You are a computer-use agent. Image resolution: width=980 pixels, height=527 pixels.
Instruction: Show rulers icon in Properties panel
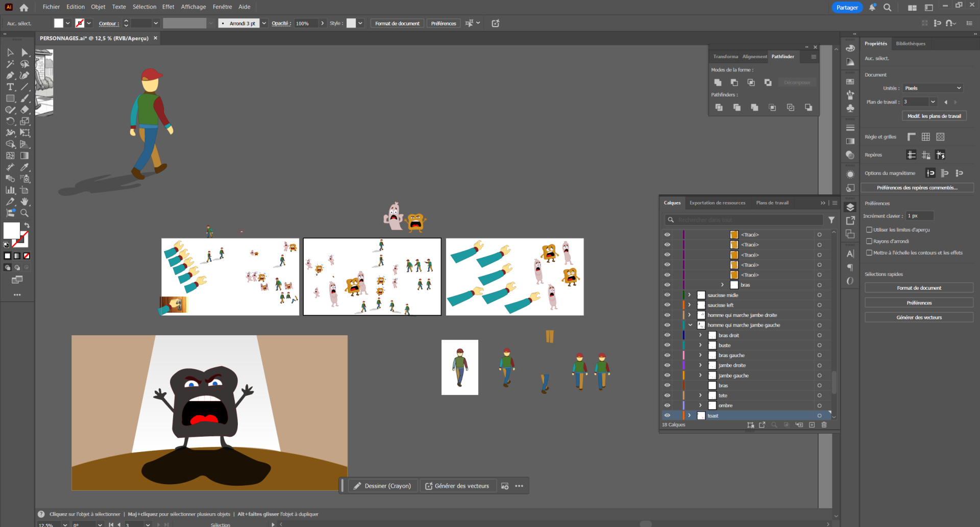tap(912, 137)
